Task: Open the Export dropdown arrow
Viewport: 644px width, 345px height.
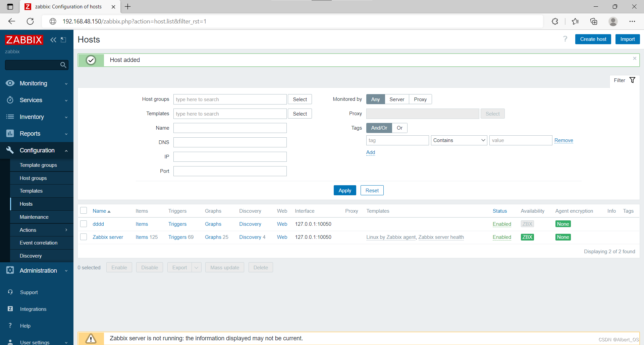Action: (x=197, y=267)
